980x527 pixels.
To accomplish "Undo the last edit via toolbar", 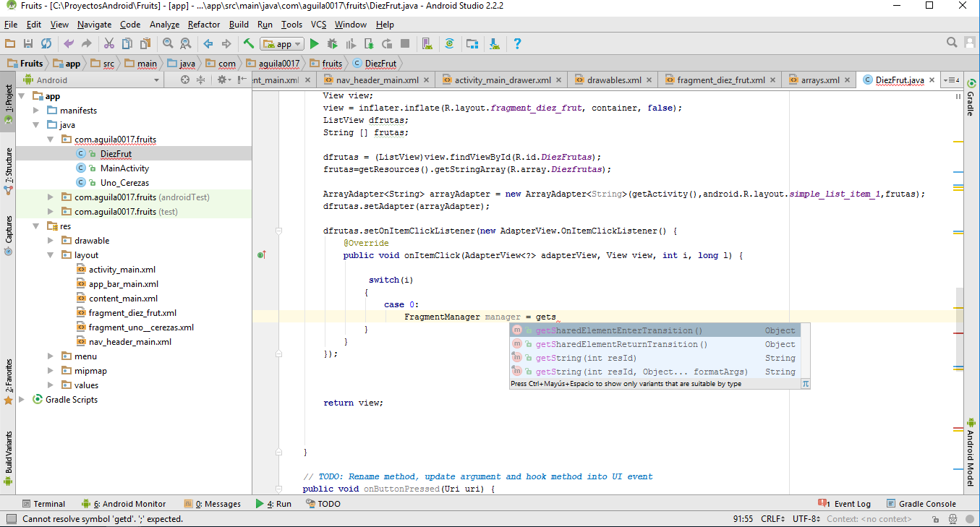I will [69, 43].
